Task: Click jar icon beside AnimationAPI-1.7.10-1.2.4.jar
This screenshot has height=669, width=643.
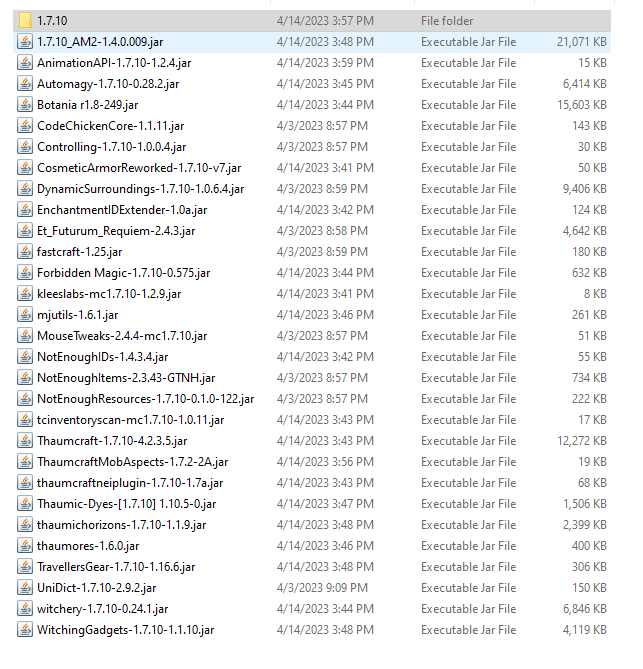Action: coord(25,63)
